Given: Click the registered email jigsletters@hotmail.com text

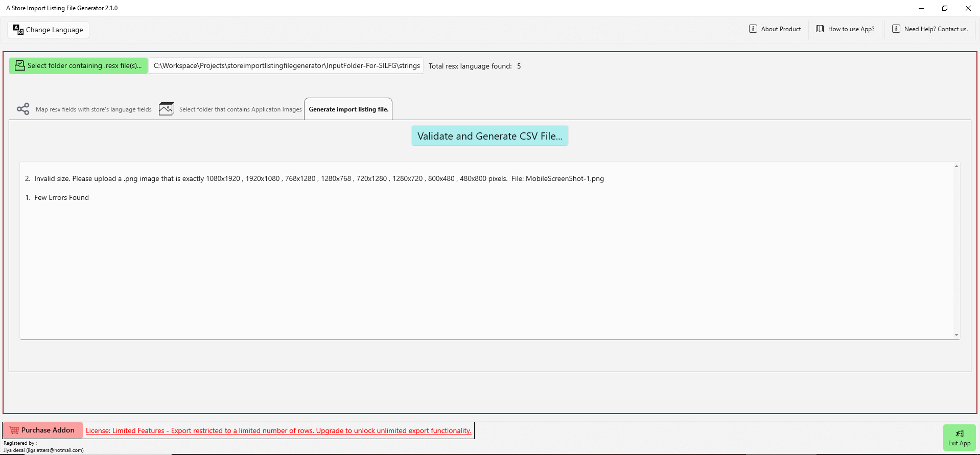Looking at the screenshot, I should point(55,450).
